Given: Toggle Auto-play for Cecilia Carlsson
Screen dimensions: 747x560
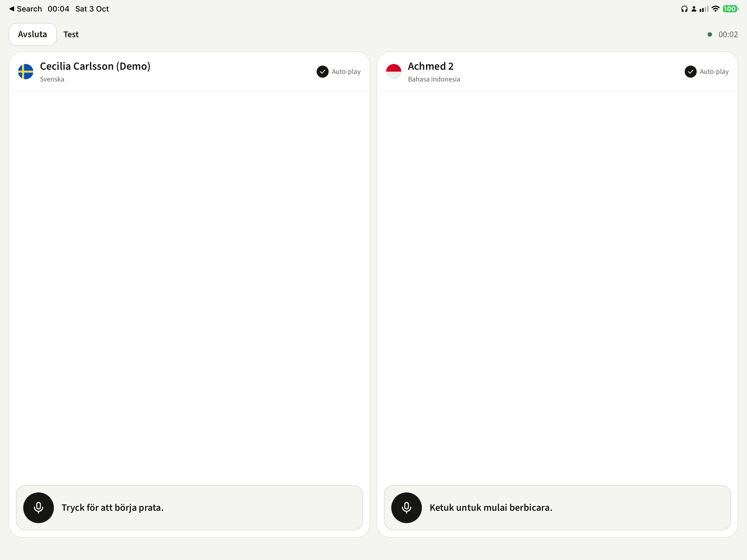Looking at the screenshot, I should [x=339, y=72].
